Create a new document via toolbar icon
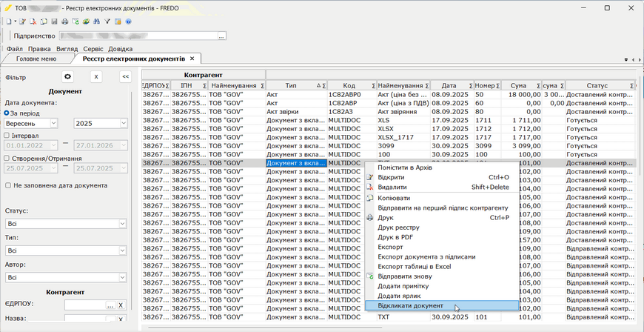 9,21
